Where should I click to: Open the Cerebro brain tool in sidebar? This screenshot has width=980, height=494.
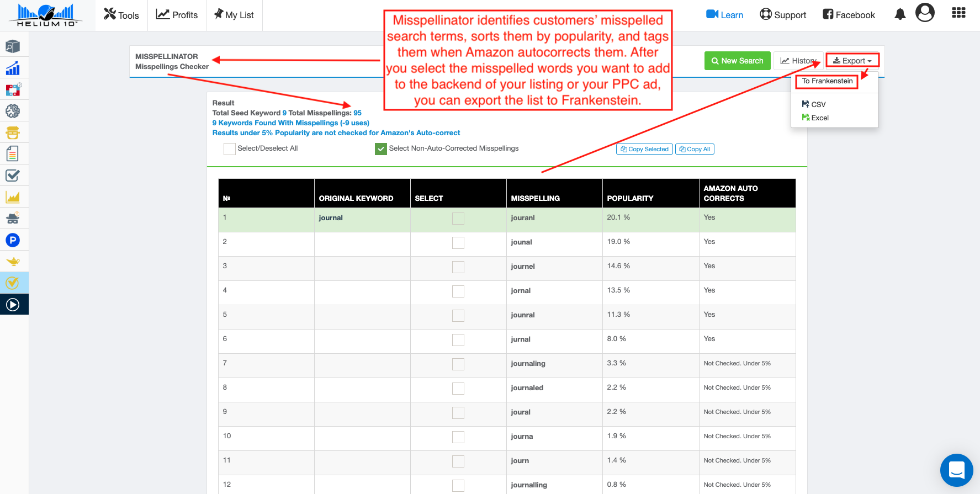[x=13, y=111]
